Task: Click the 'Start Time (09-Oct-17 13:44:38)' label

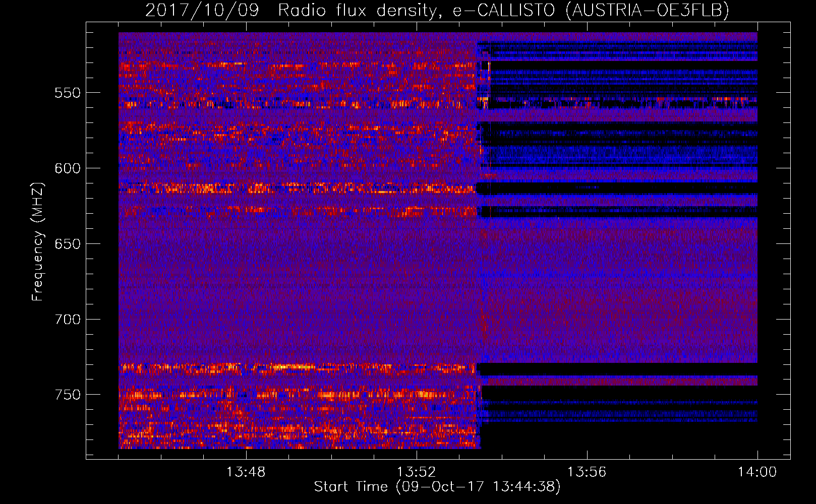Action: [x=437, y=487]
